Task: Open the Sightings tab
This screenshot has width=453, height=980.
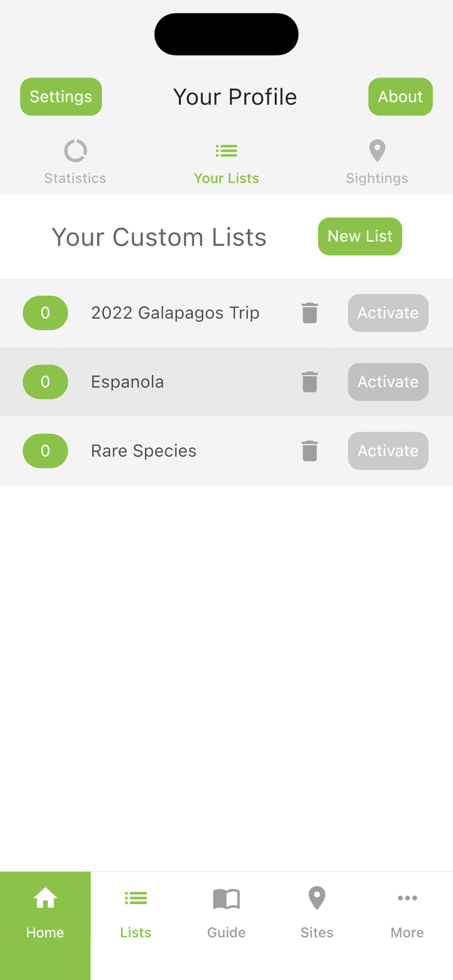Action: [377, 161]
